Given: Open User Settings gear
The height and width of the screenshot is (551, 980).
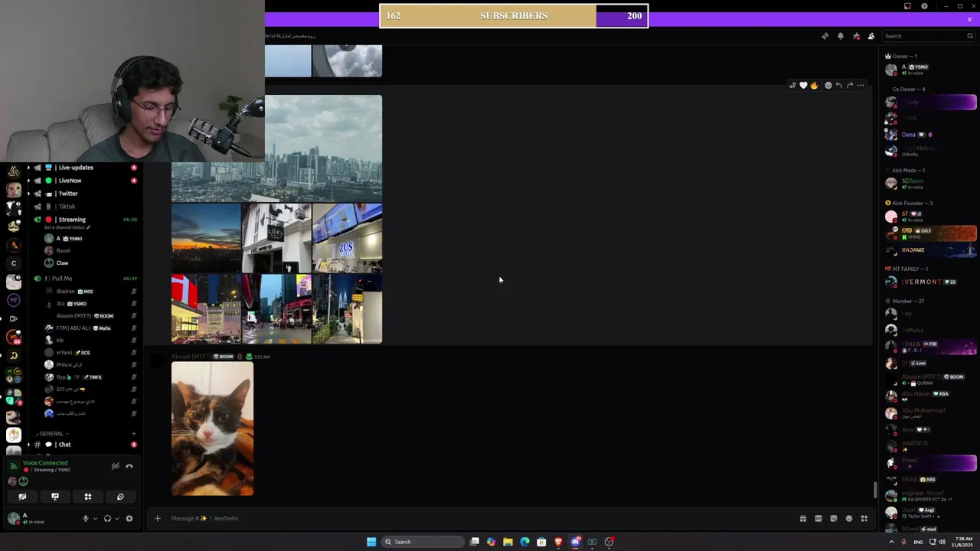Looking at the screenshot, I should point(129,518).
